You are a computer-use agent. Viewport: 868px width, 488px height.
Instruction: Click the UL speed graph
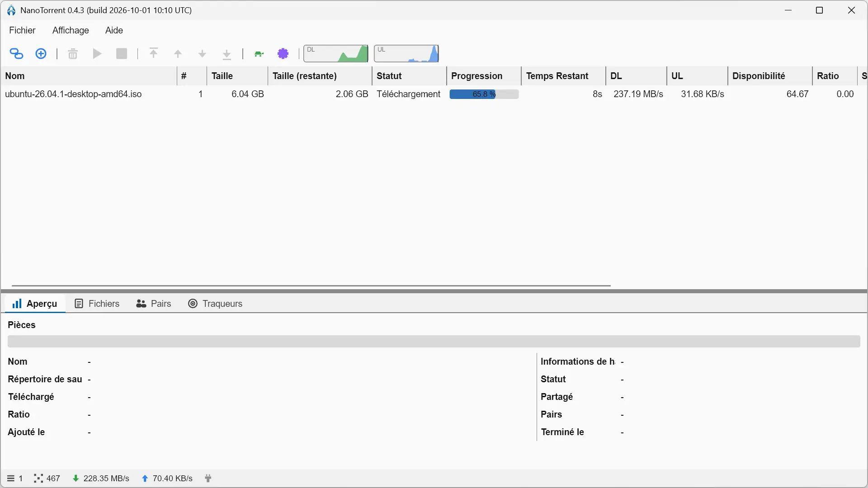click(x=406, y=54)
